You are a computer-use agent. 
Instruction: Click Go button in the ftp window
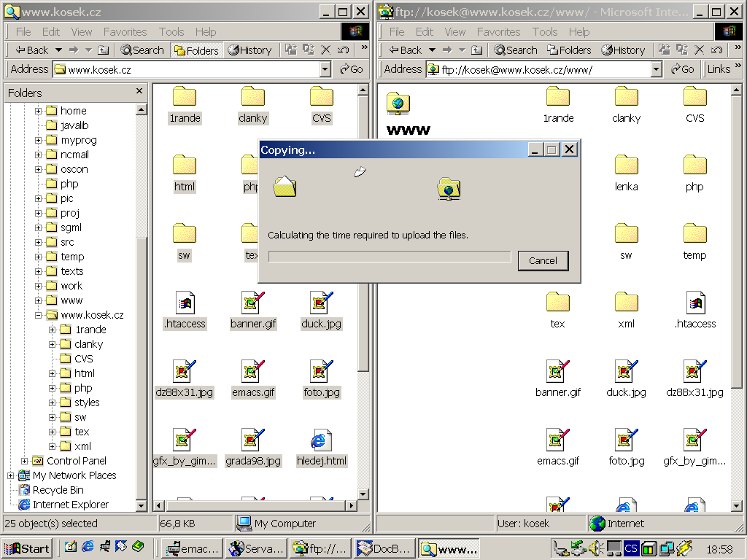(x=683, y=69)
